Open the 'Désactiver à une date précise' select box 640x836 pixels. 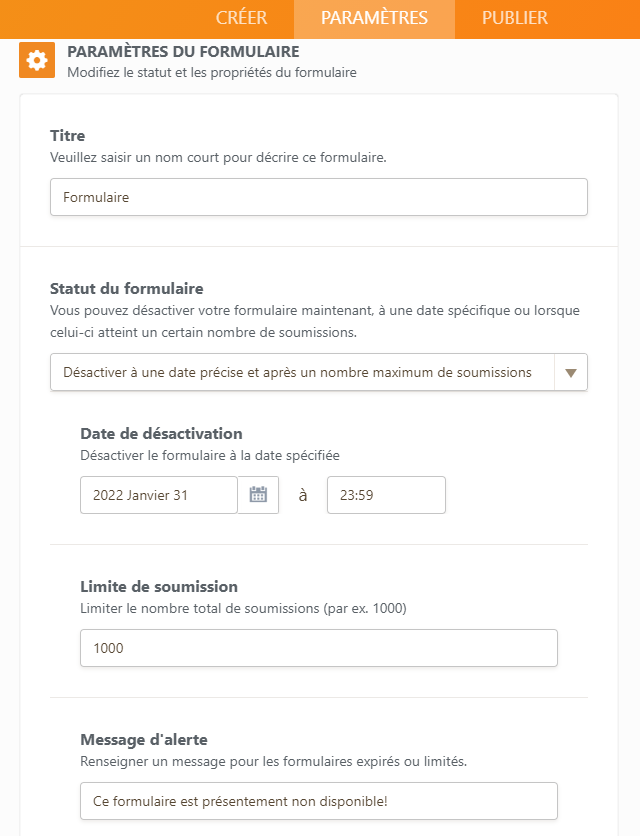coord(300,372)
